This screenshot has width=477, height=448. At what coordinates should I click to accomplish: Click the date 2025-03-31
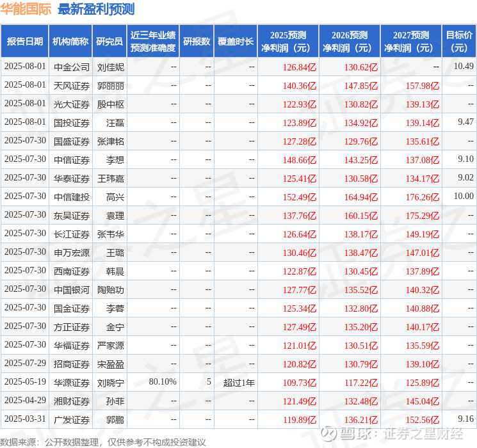(25, 419)
